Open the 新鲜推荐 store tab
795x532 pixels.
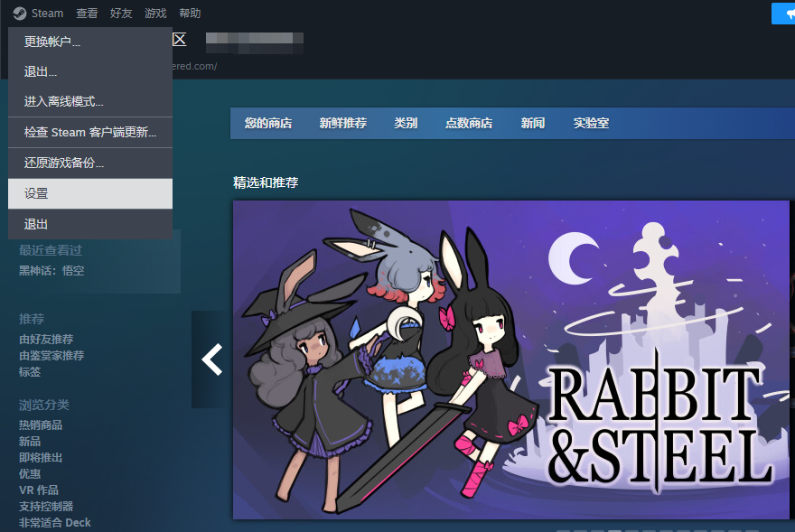[342, 123]
